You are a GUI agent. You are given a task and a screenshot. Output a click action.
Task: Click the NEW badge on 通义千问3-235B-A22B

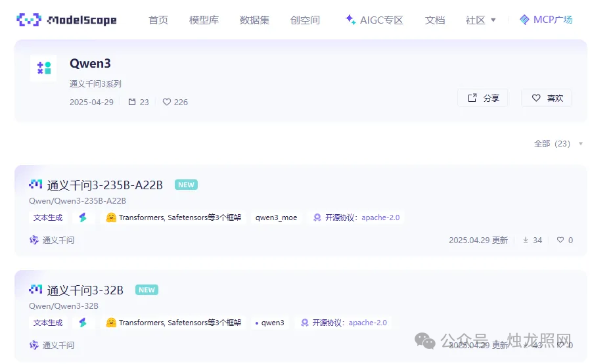tap(186, 185)
